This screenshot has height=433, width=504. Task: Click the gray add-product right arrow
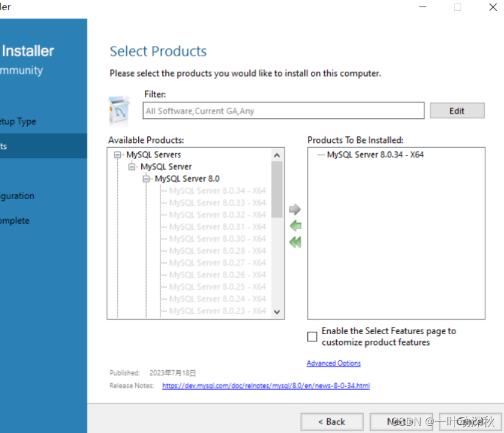(295, 209)
